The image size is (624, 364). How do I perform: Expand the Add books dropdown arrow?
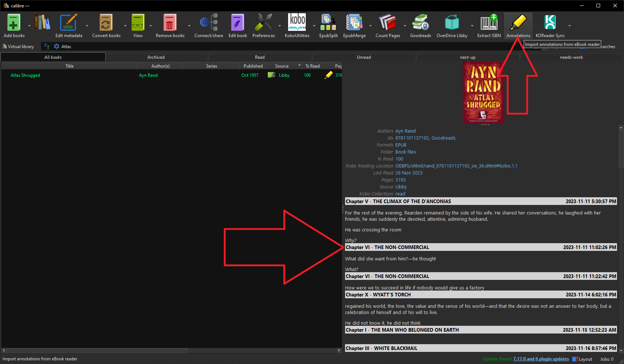29,26
